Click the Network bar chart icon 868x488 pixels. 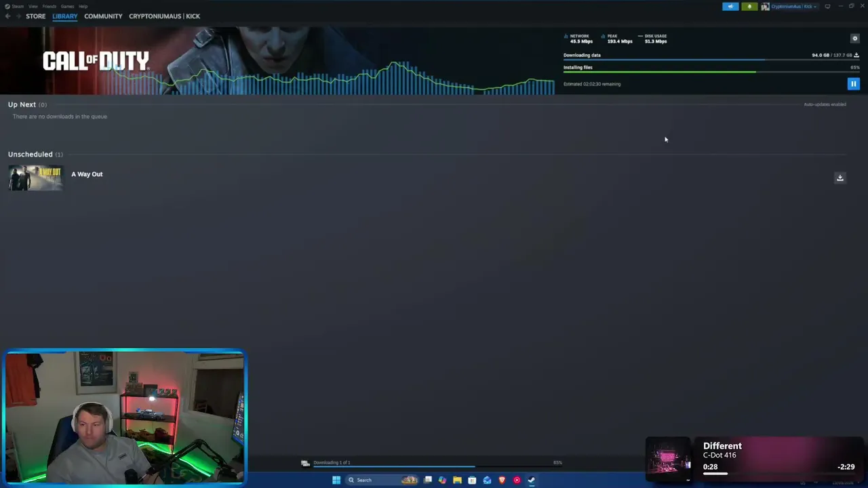[566, 36]
